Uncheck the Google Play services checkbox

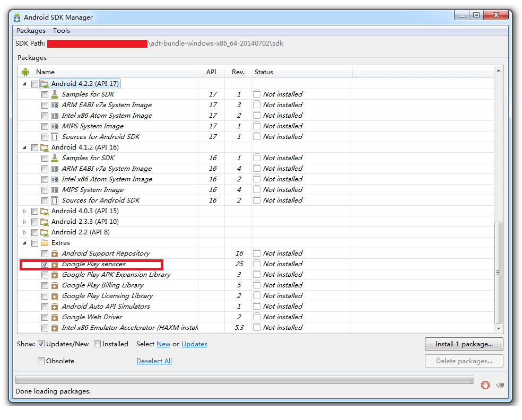[45, 264]
